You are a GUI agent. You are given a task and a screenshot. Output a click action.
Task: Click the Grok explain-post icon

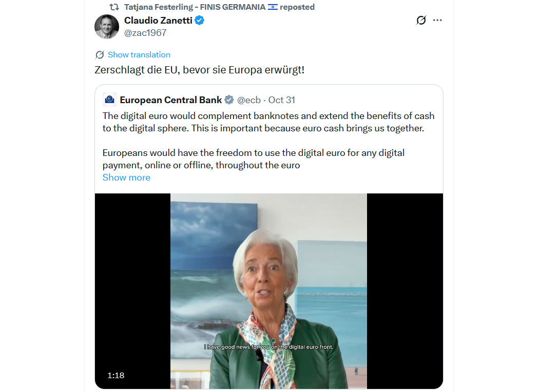[x=421, y=21]
